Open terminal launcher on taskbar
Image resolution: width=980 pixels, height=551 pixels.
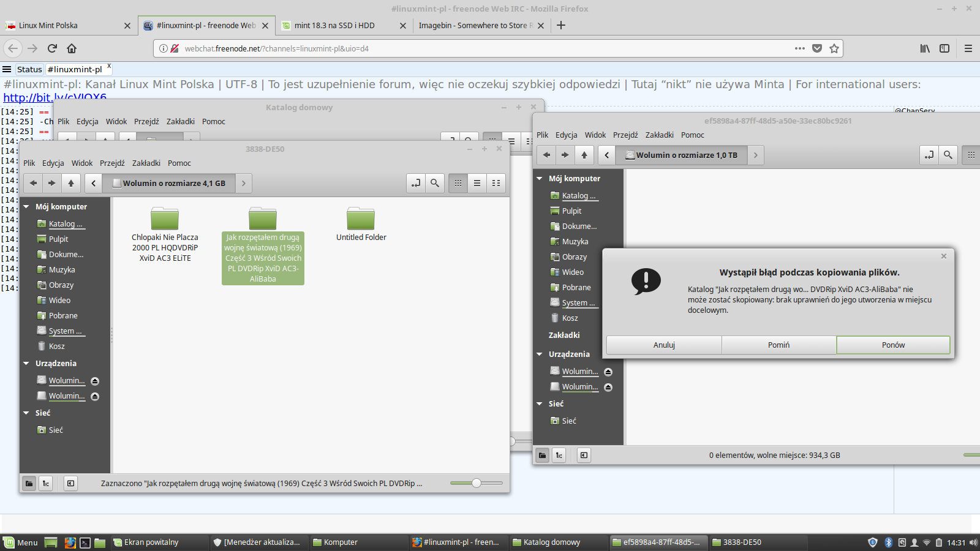point(85,542)
